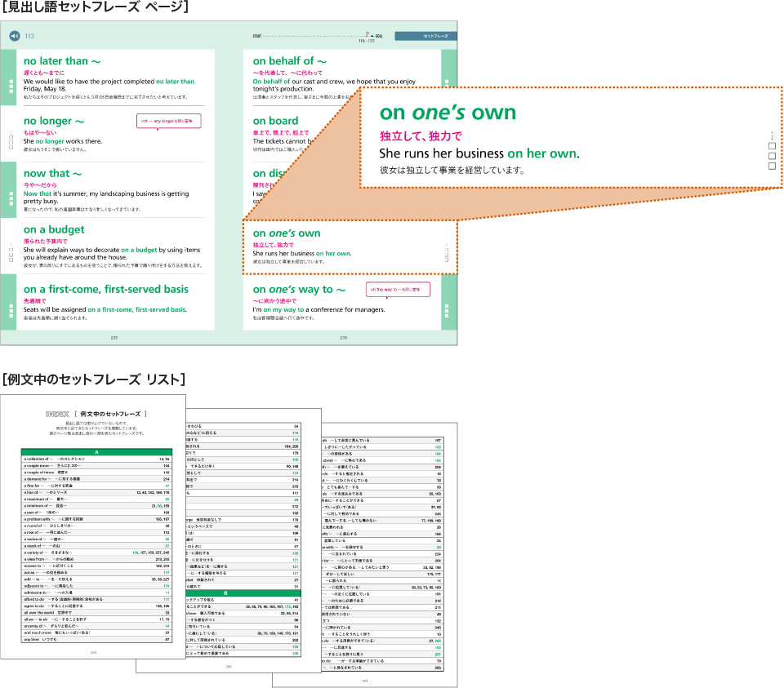This screenshot has width=784, height=688.
Task: Tick the top checkbox beside 'on a budget'
Action: tap(11, 248)
